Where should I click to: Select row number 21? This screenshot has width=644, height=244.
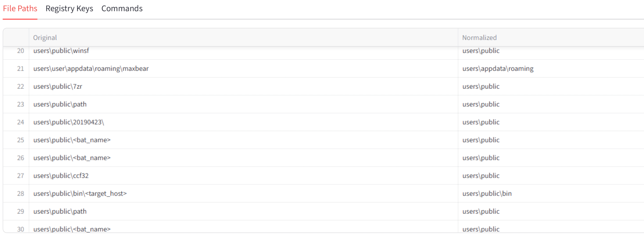[21, 69]
